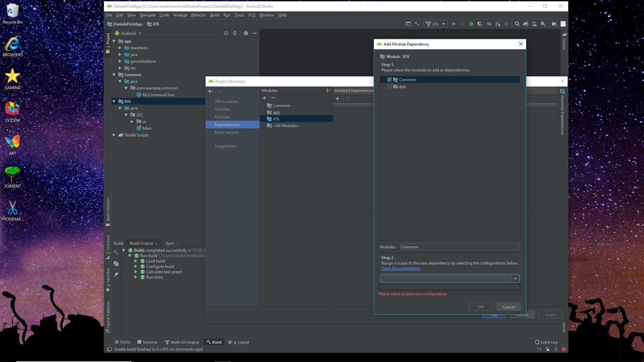Select Build Variants in Project Structure
Viewport: 644px width, 362px height.
pyautogui.click(x=227, y=132)
